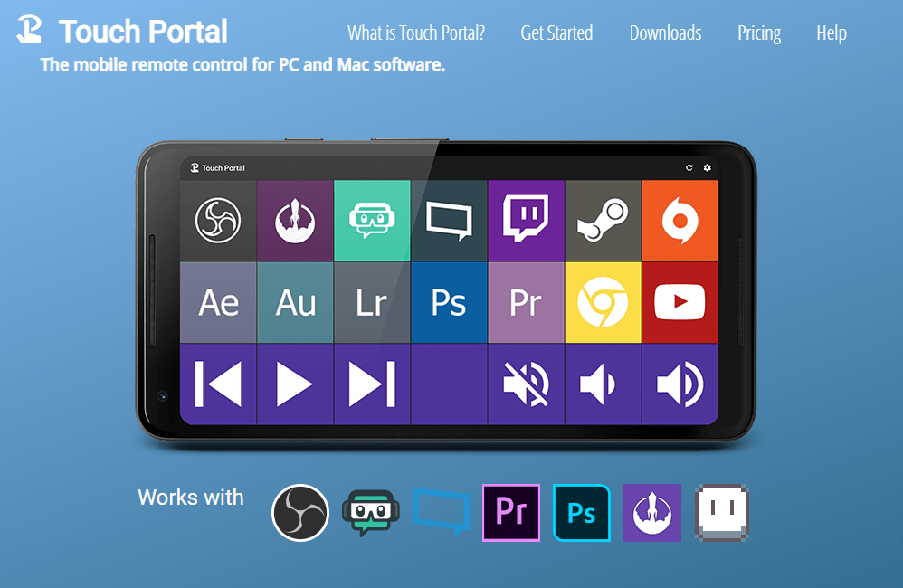Image resolution: width=903 pixels, height=588 pixels.
Task: Select the Adobe Audition (Au) tile
Action: pos(295,303)
